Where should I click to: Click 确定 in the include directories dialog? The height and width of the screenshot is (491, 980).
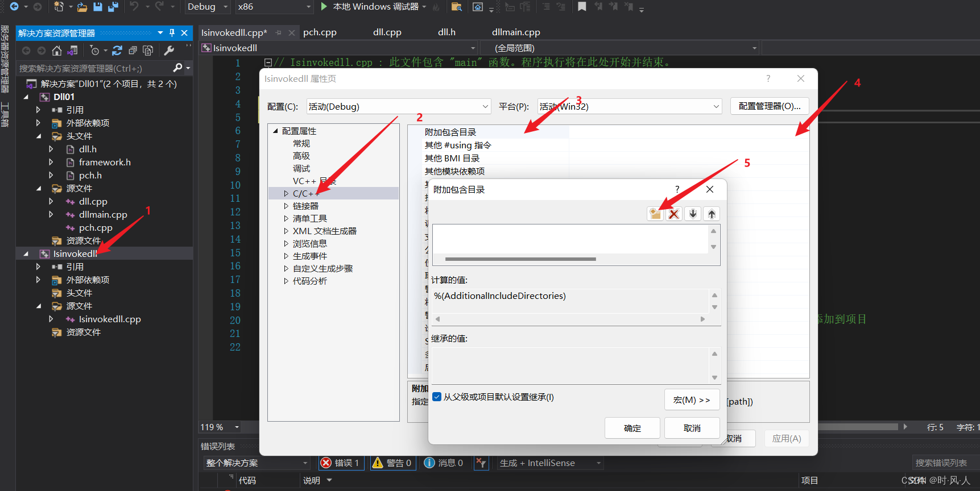tap(632, 428)
